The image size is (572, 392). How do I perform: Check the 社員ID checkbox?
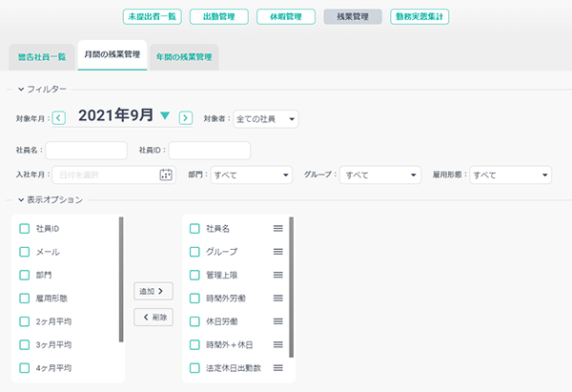(x=25, y=229)
